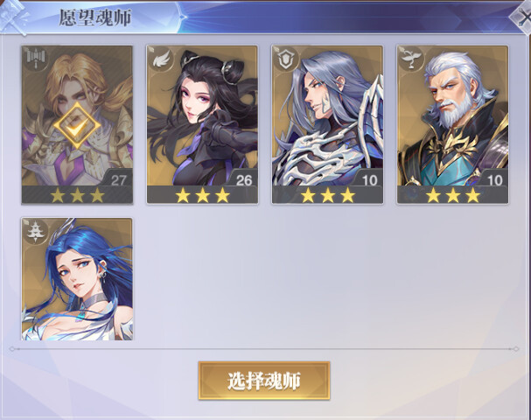
Task: Select the black-haired female soul master card
Action: tap(202, 124)
